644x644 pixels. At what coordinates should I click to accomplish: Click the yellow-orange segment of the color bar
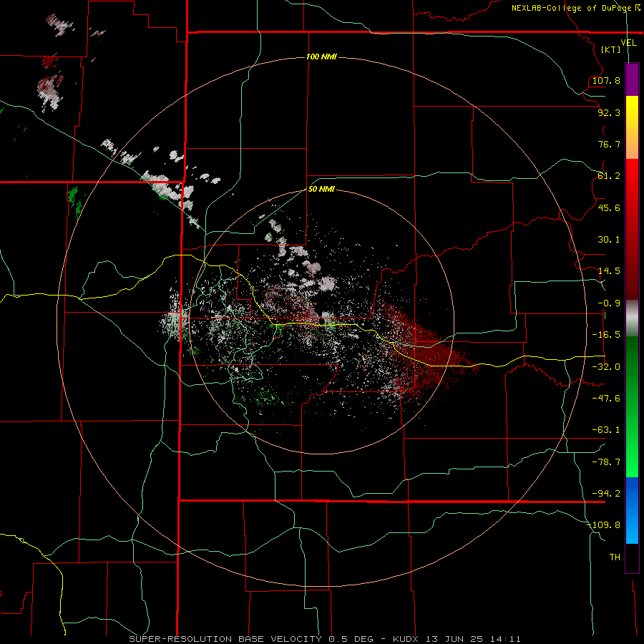(x=632, y=127)
